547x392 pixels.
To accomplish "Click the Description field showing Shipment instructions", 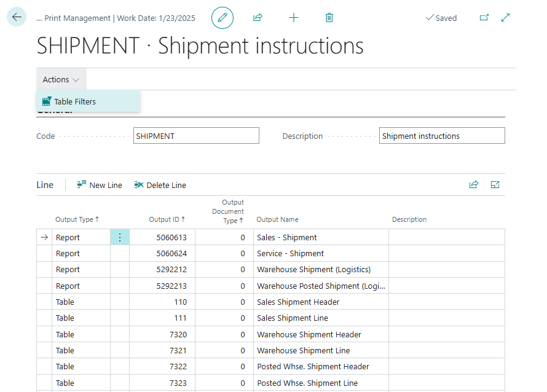I will pyautogui.click(x=442, y=135).
